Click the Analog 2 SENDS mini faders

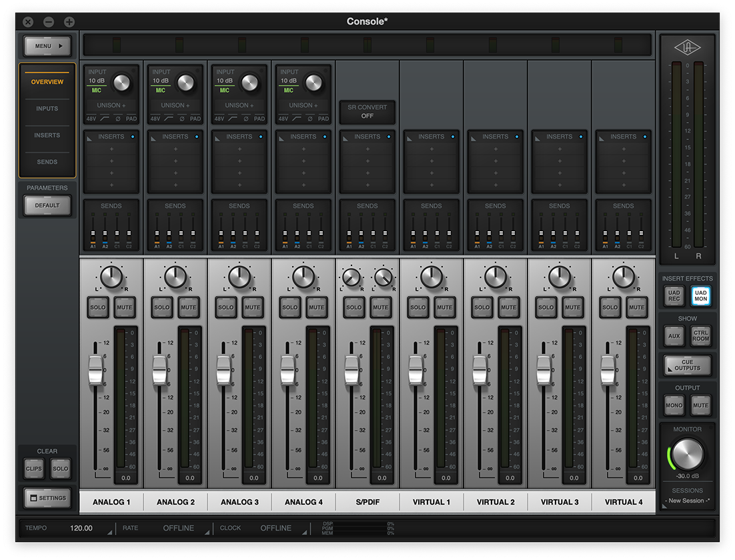tap(175, 230)
